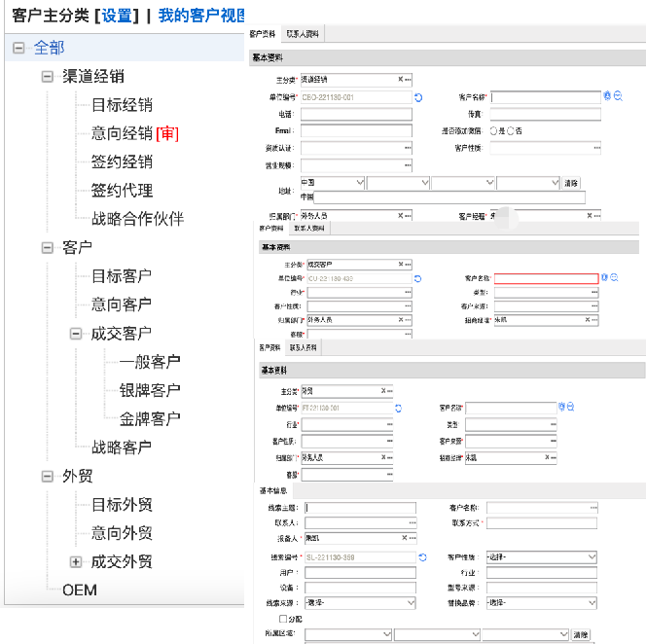Click refresh icon beside code CU-221130-433

click(417, 278)
